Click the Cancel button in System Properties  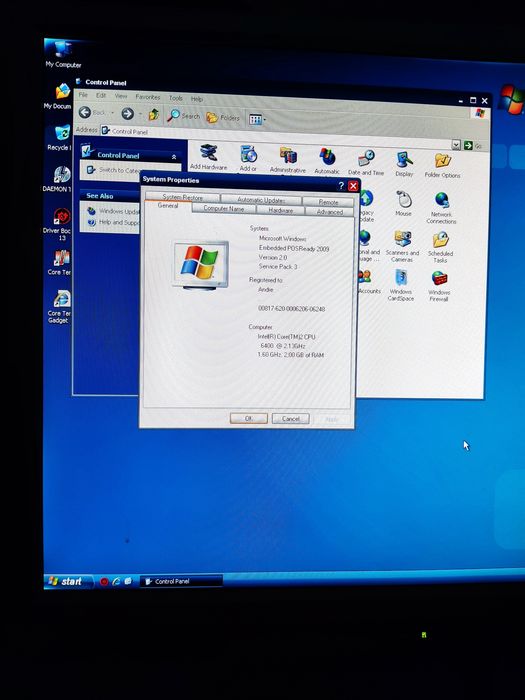(x=290, y=419)
